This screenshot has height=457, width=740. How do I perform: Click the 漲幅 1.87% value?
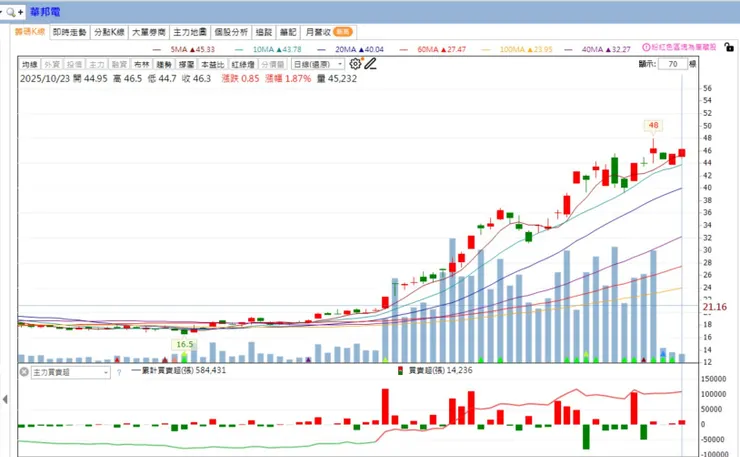[x=288, y=78]
